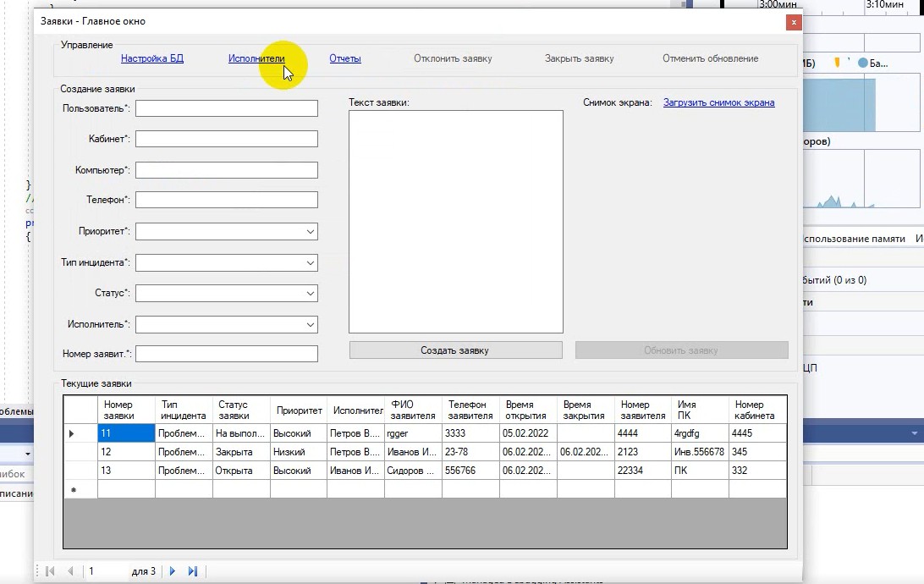
Task: Go to last record navigator icon
Action: [x=192, y=571]
